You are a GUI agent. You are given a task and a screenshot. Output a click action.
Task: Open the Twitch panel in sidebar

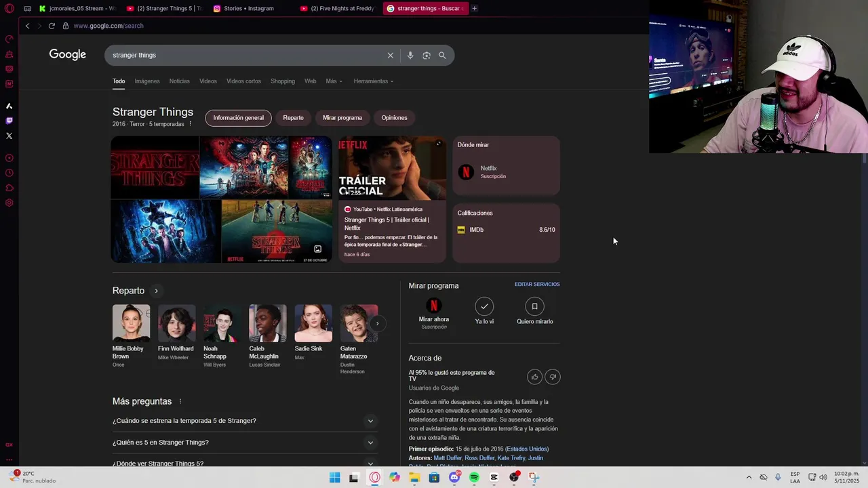click(x=9, y=121)
